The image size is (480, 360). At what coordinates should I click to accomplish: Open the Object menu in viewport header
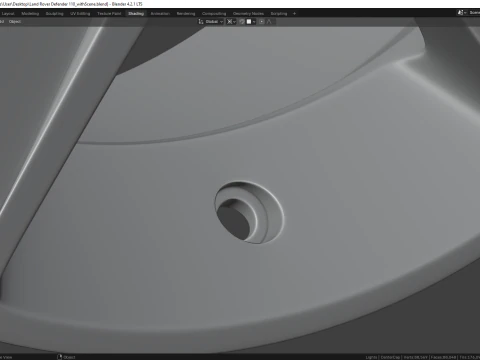click(x=15, y=22)
